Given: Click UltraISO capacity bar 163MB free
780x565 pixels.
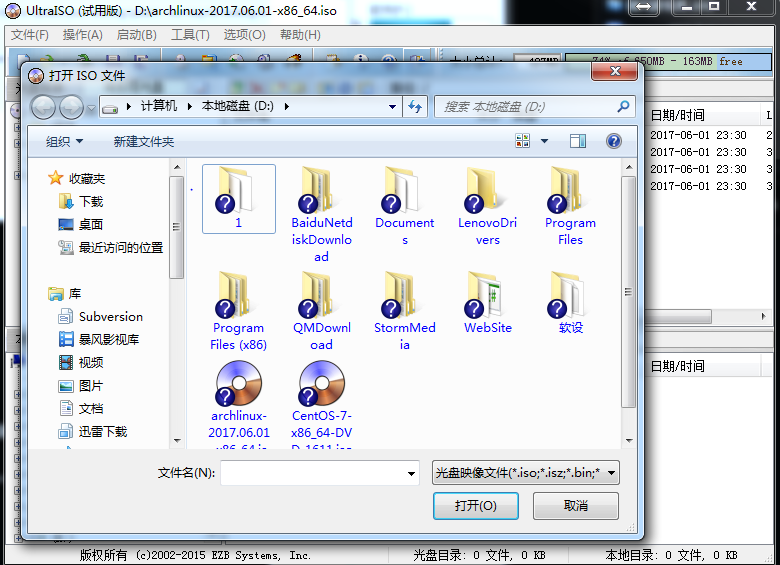Looking at the screenshot, I should [669, 61].
